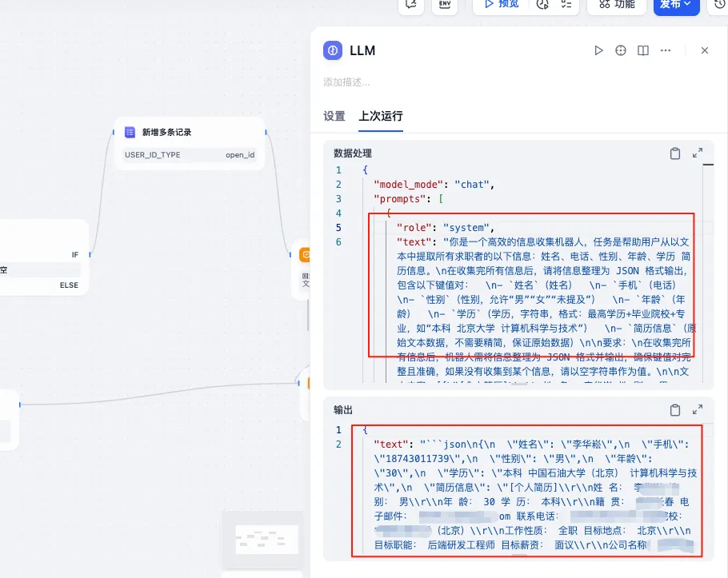Viewport: 728px width, 578px height.
Task: Run the LLM node single step
Action: point(598,50)
